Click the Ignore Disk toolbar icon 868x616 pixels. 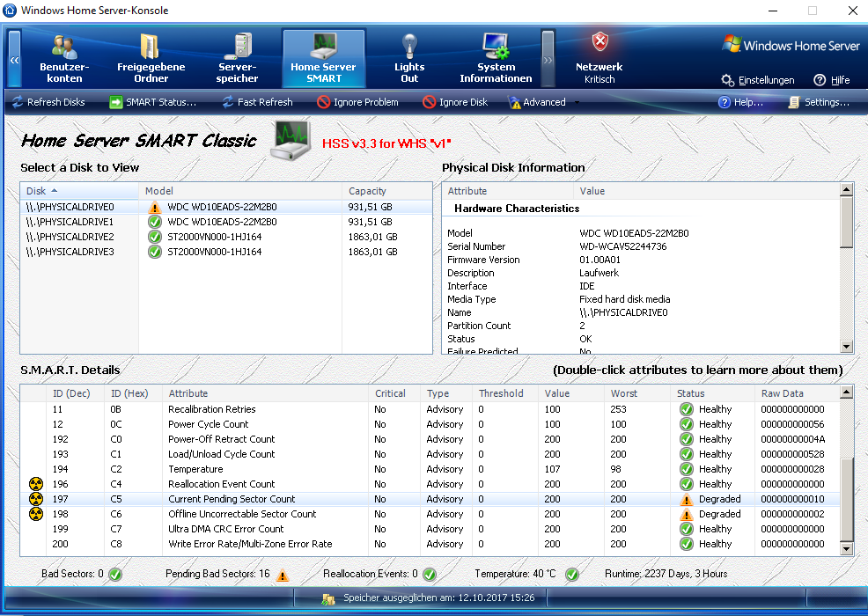[x=430, y=102]
